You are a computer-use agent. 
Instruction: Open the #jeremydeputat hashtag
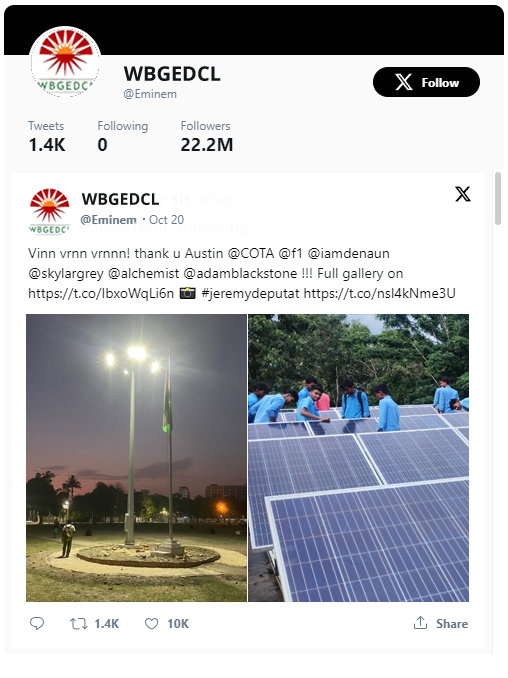[x=250, y=294]
